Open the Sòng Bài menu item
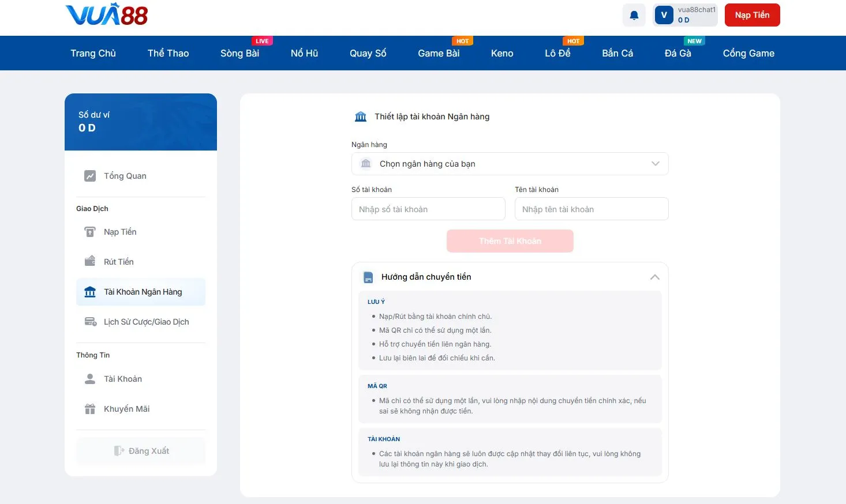This screenshot has height=504, width=846. pyautogui.click(x=239, y=53)
